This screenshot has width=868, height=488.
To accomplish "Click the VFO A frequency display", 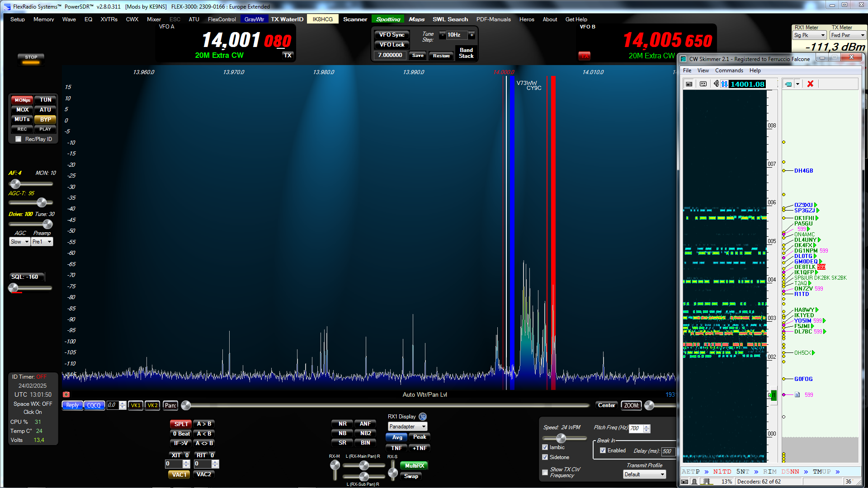I will [246, 40].
